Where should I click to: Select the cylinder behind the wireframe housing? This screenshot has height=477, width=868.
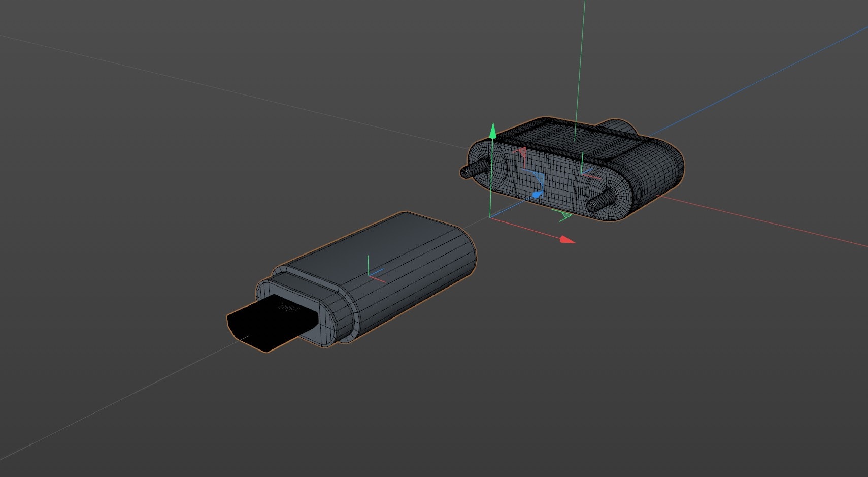pos(617,127)
